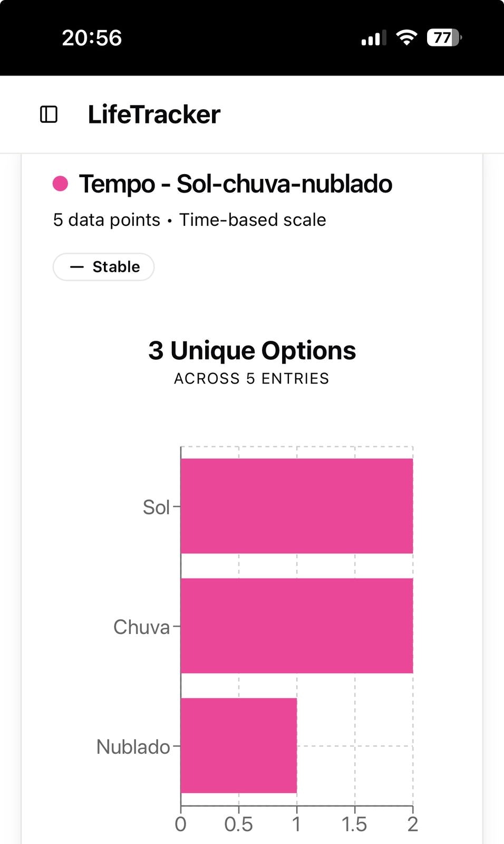
Task: Tap the pink tracker color dot
Action: (61, 184)
